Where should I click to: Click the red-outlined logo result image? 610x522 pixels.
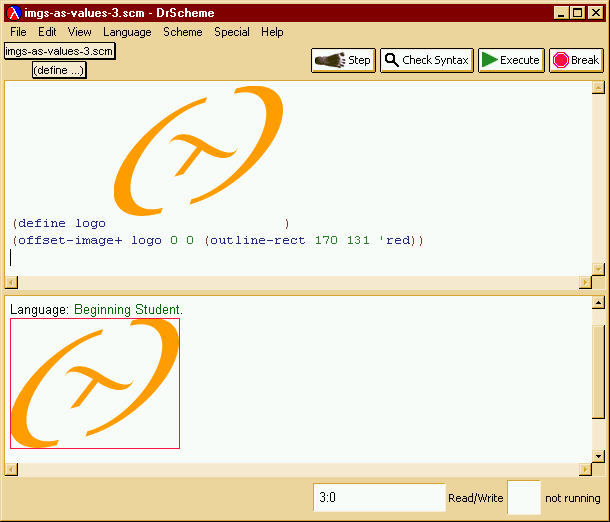(95, 384)
